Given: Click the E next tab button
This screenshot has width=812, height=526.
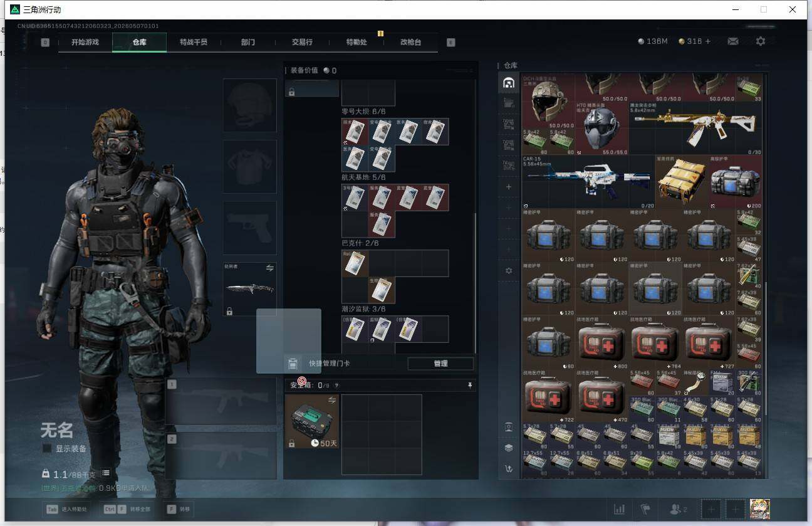Looking at the screenshot, I should click(450, 42).
